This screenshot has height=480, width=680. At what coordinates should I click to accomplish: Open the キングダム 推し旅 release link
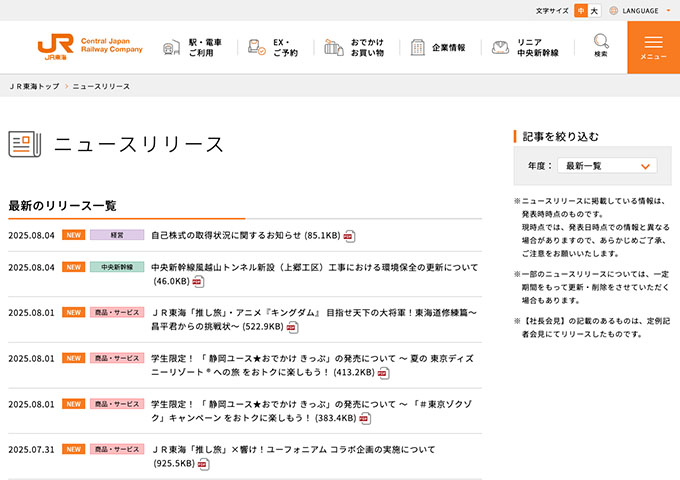tap(314, 320)
